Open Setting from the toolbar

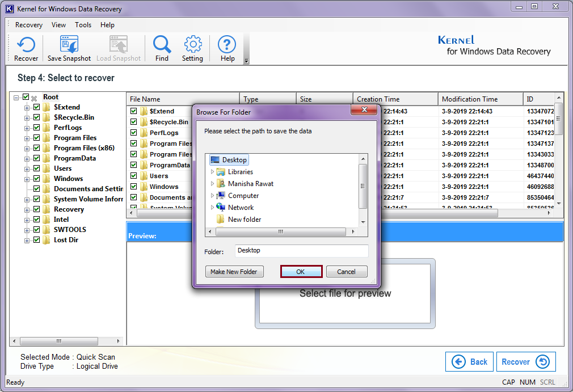[x=192, y=45]
